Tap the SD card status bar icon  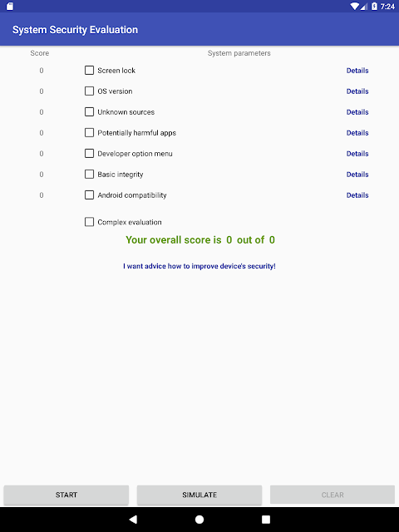click(x=10, y=6)
